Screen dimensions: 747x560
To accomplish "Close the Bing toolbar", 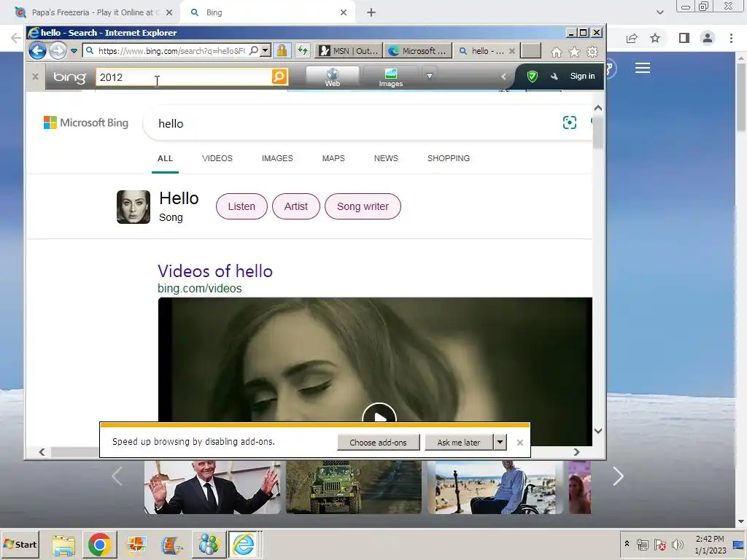I will coord(35,76).
